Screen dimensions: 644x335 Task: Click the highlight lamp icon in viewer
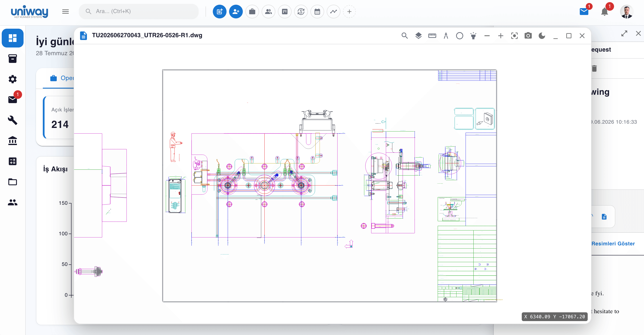tap(473, 36)
